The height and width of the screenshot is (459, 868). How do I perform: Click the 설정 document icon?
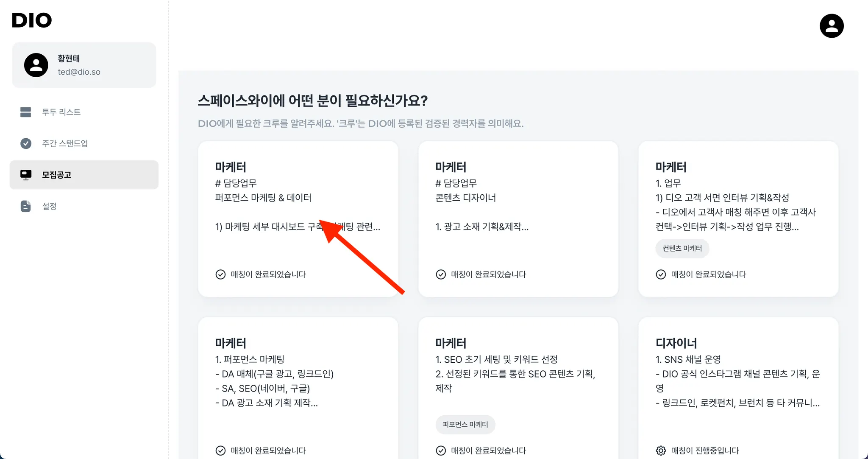click(x=26, y=206)
